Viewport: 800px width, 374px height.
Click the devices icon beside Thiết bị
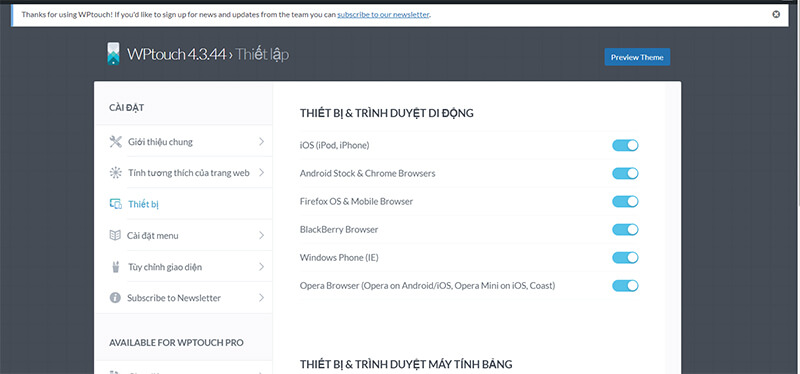115,204
